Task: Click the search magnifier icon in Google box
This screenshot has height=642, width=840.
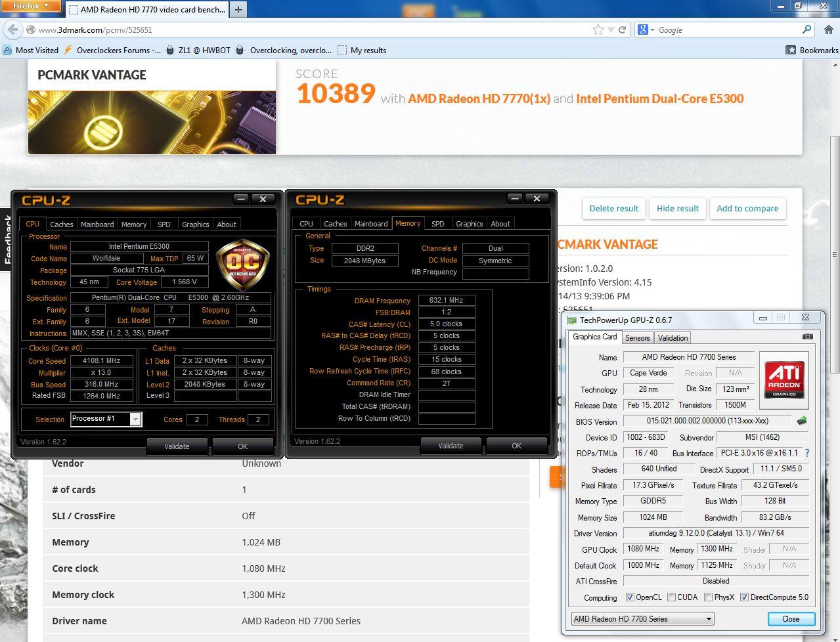Action: pos(807,30)
